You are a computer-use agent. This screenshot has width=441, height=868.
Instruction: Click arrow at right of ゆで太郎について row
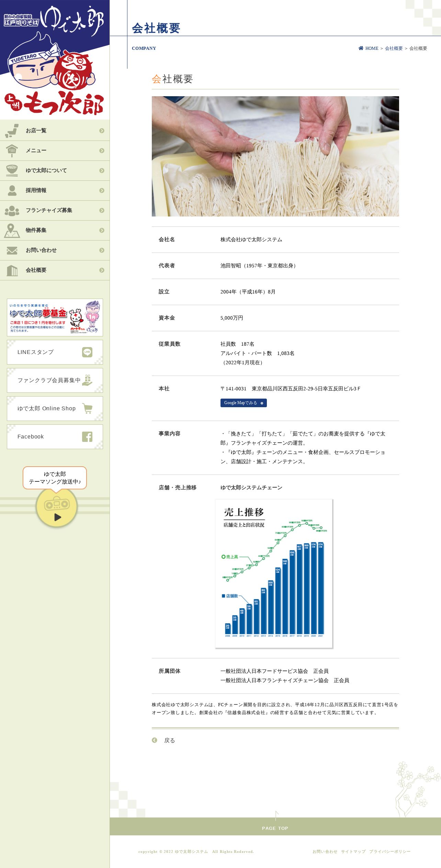[102, 170]
